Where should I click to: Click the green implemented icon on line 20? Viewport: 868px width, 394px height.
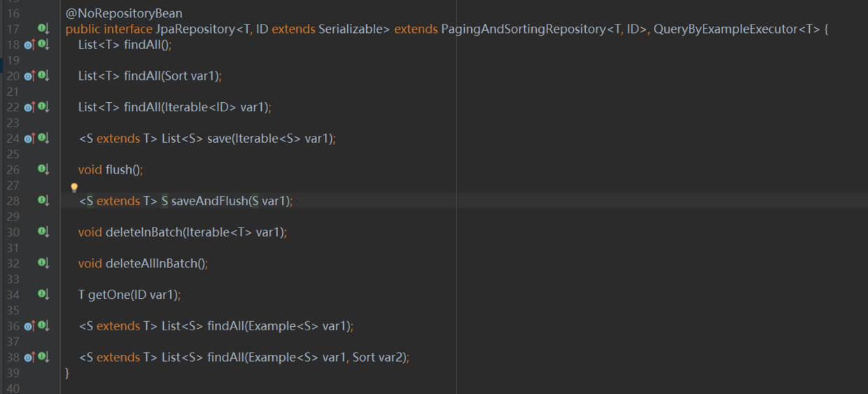tap(43, 76)
